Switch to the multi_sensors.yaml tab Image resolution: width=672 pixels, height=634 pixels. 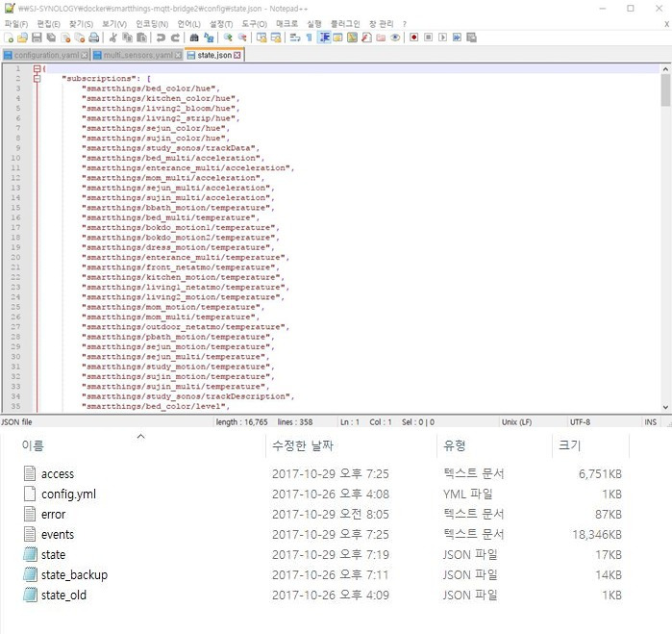(137, 56)
